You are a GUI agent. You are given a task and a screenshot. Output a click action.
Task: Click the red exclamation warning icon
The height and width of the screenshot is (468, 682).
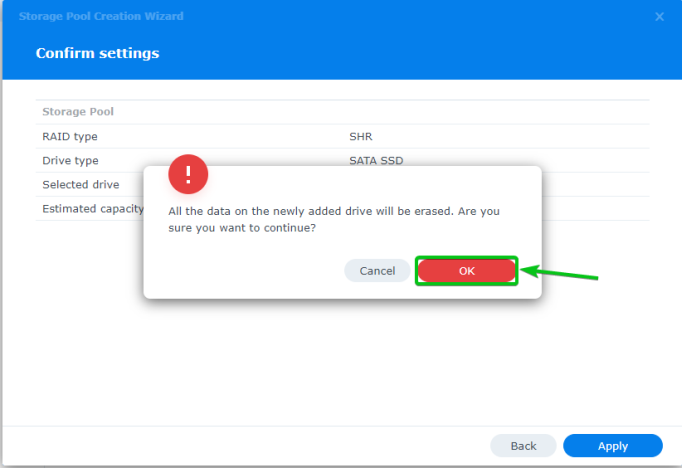[188, 174]
